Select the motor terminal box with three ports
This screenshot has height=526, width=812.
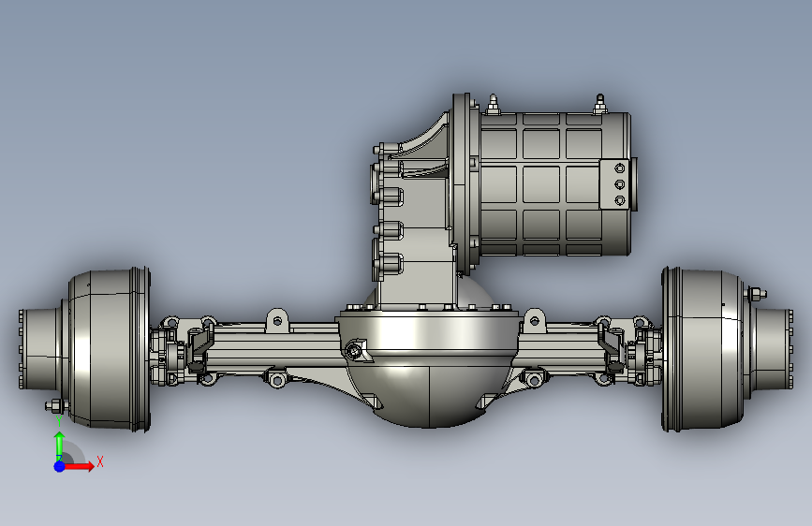614,184
